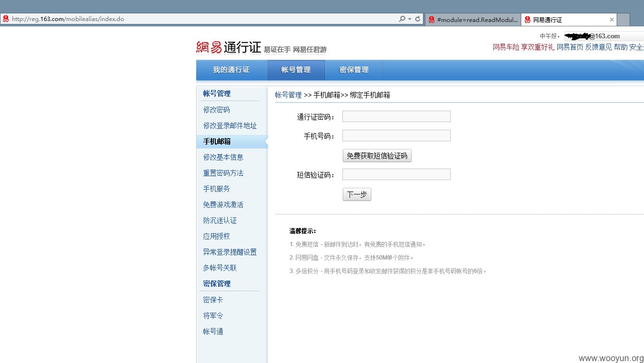Viewport: 644px width, 363px height.
Task: Click the 網易通行证 logo
Action: click(x=228, y=47)
